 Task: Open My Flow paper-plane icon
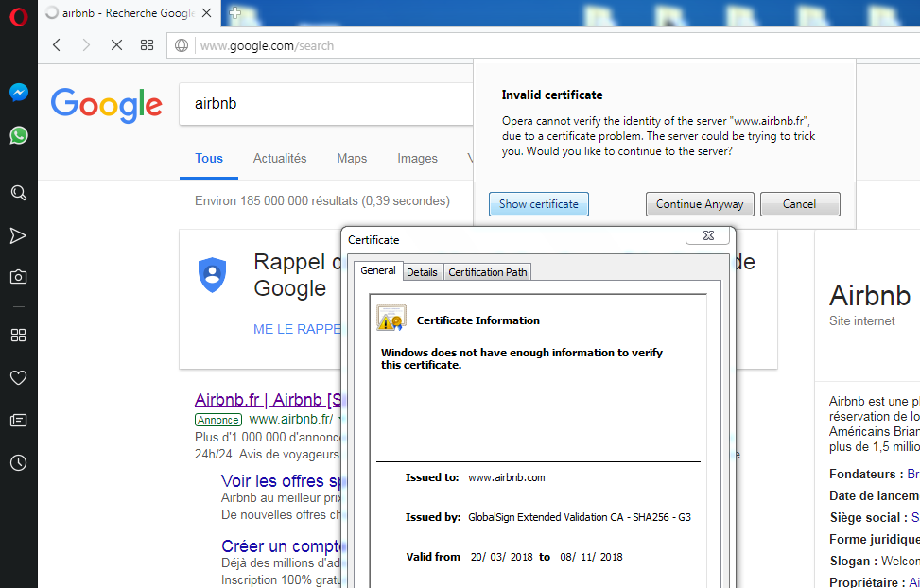[18, 235]
